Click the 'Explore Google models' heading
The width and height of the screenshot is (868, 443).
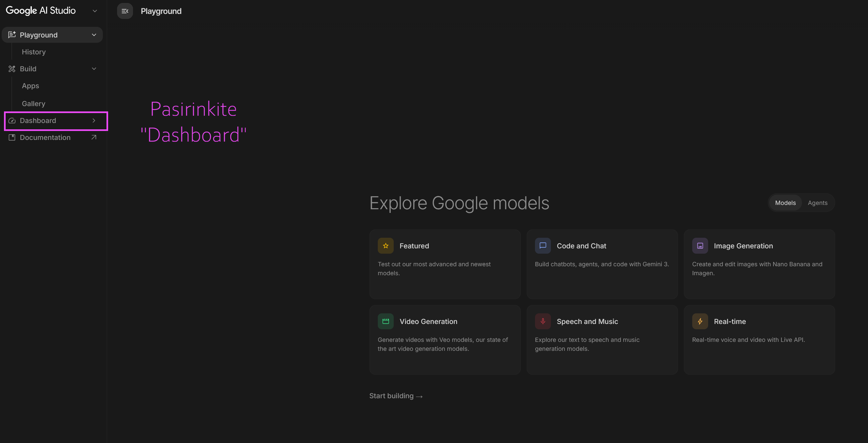click(x=459, y=203)
